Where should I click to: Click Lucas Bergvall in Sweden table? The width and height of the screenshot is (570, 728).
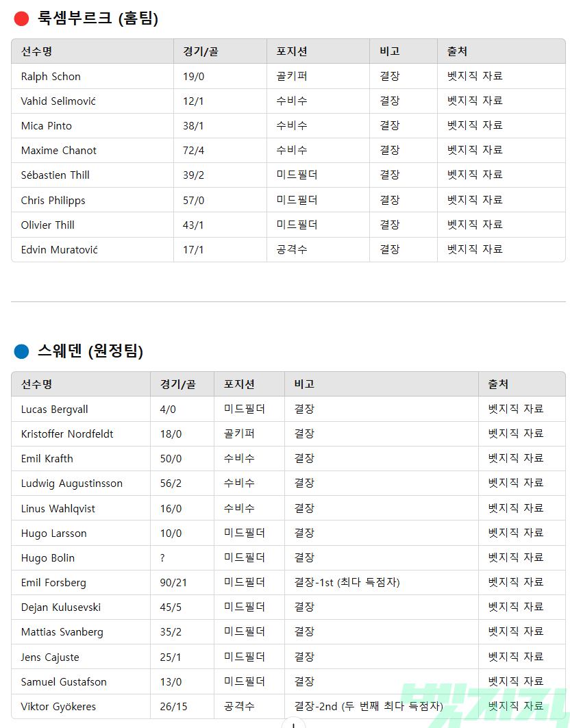(x=55, y=409)
